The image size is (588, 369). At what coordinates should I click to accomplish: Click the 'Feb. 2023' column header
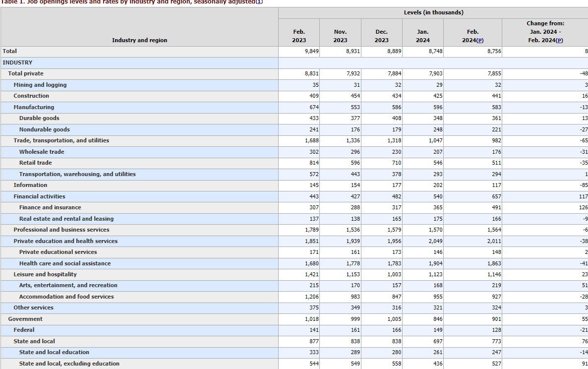click(x=299, y=36)
